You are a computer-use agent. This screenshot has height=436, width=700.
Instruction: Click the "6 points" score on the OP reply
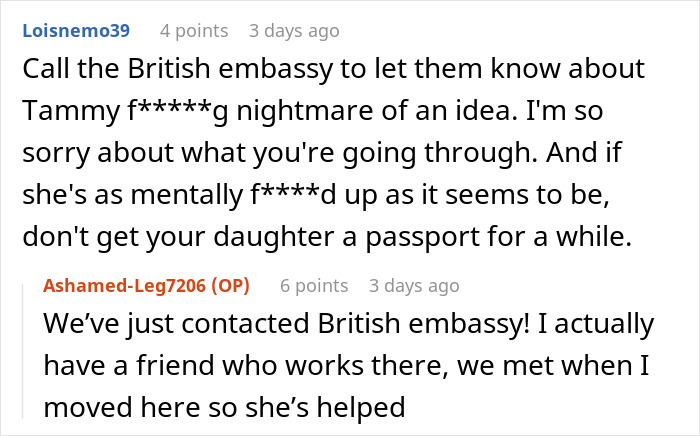[314, 286]
